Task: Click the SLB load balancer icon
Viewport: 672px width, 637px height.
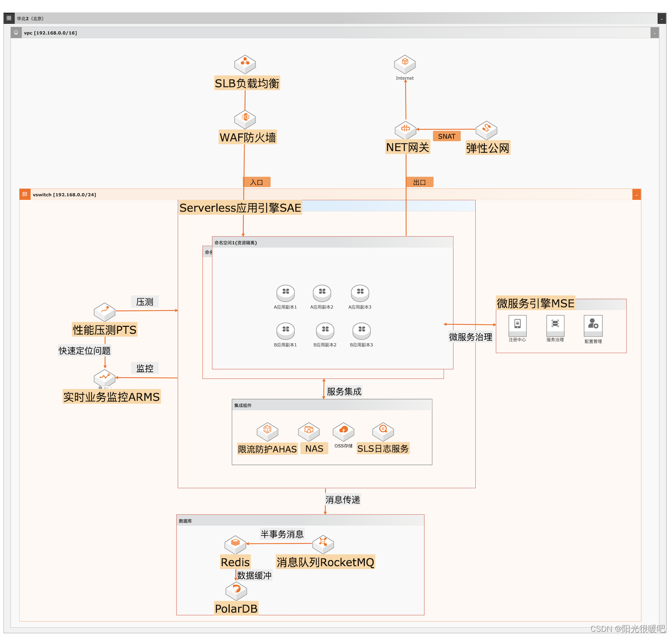Action: [x=245, y=65]
